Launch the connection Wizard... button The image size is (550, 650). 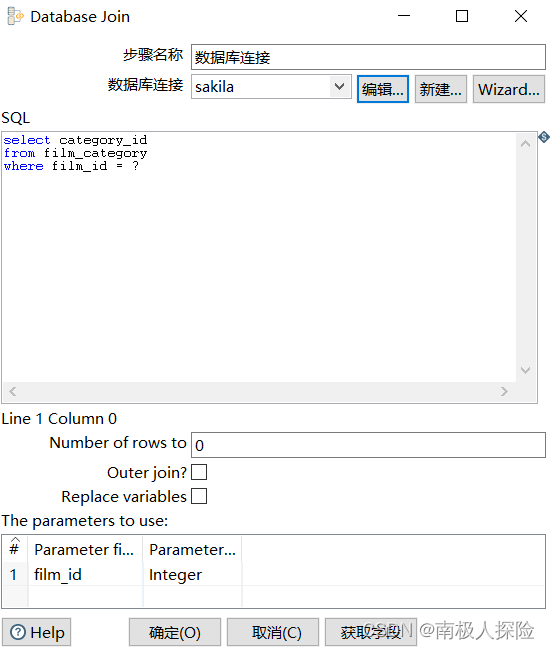coord(509,89)
